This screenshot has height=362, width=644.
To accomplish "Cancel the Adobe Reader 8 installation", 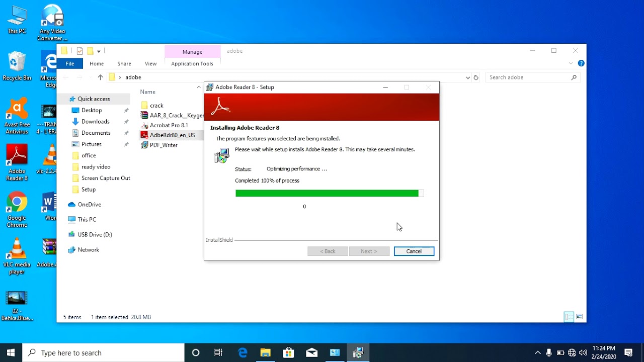I will tap(414, 251).
